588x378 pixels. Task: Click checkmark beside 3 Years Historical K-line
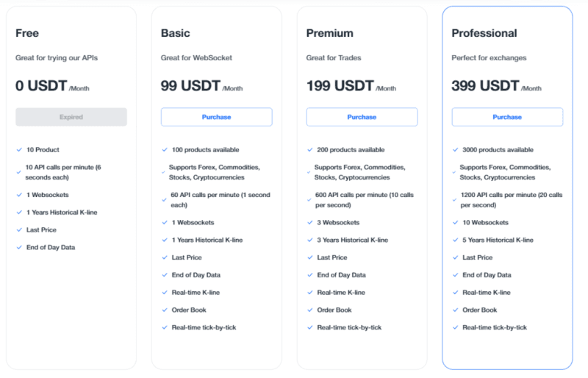pyautogui.click(x=309, y=240)
